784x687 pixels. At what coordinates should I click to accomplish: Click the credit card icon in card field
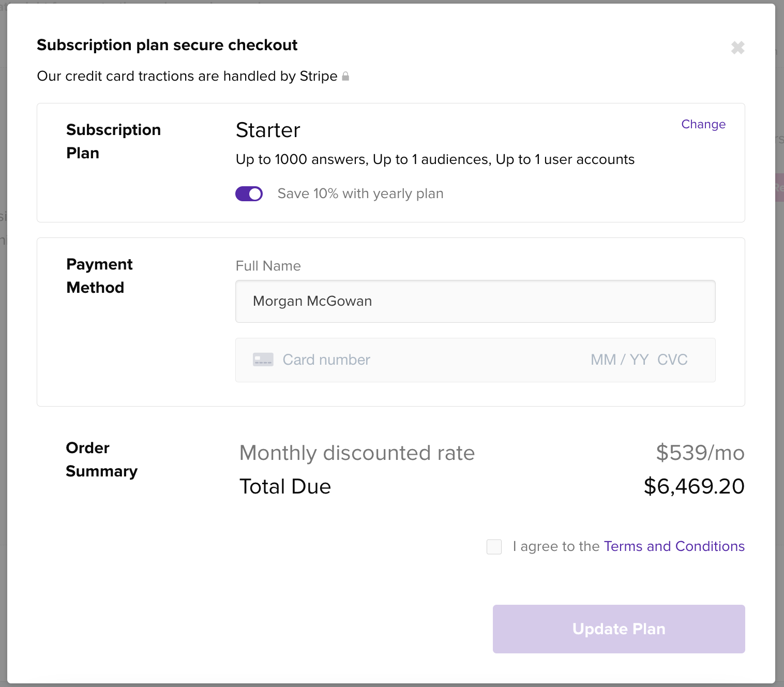click(x=263, y=360)
